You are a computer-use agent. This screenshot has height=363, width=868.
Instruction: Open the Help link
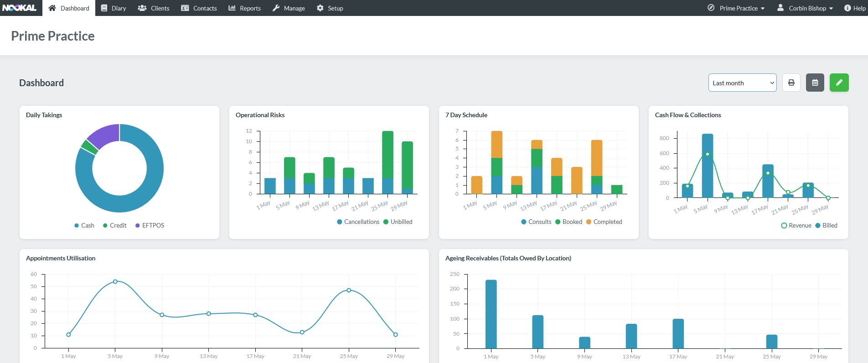pos(855,8)
